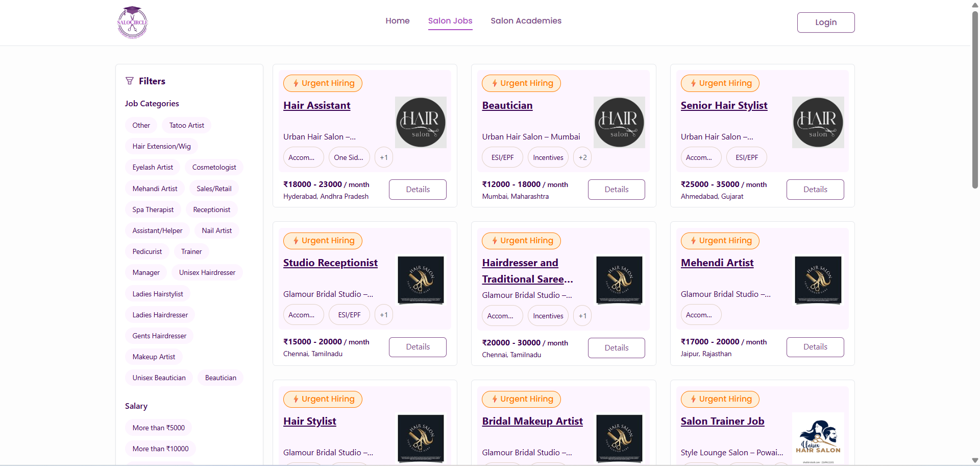This screenshot has width=980, height=466.
Task: Click Urgent Hiring badge on Hair Assistant card
Action: (x=323, y=83)
